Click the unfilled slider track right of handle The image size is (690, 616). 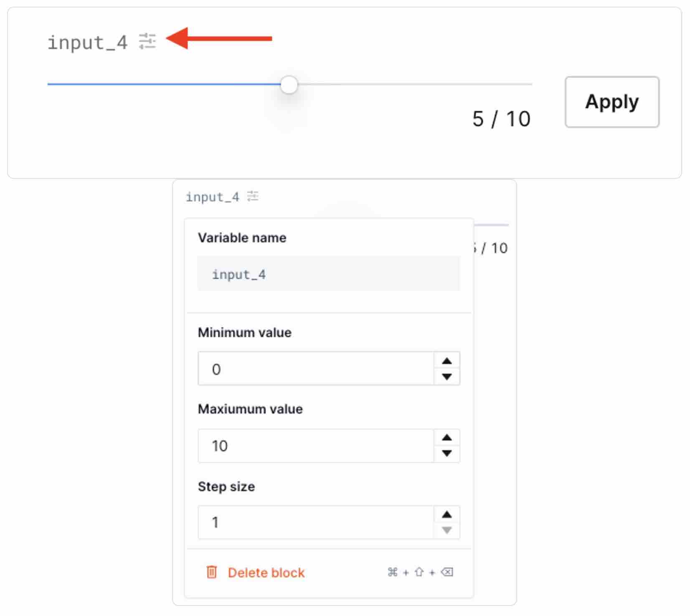(x=415, y=84)
